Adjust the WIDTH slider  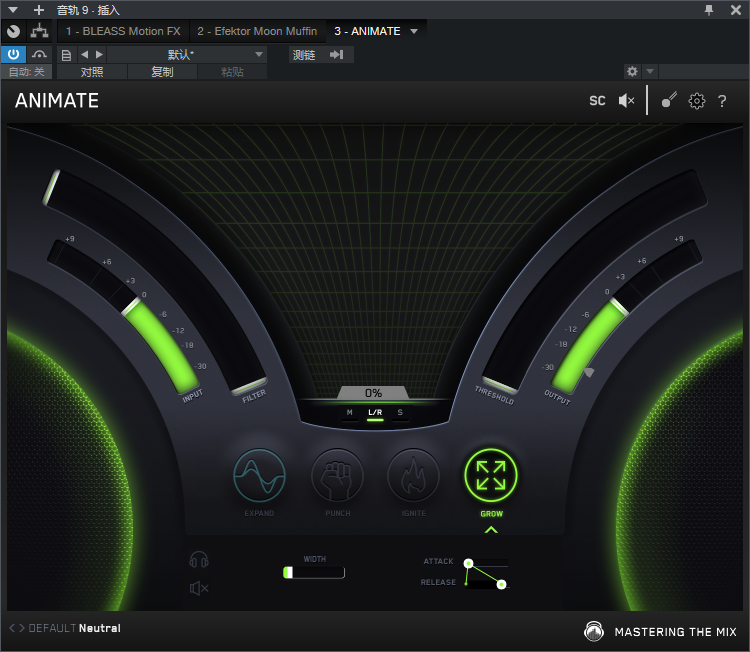[x=314, y=573]
